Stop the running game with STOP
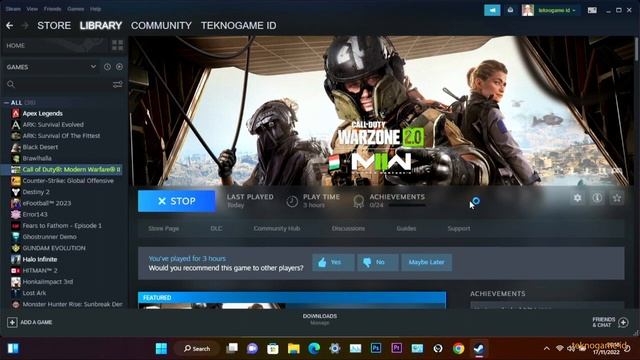 click(x=177, y=201)
